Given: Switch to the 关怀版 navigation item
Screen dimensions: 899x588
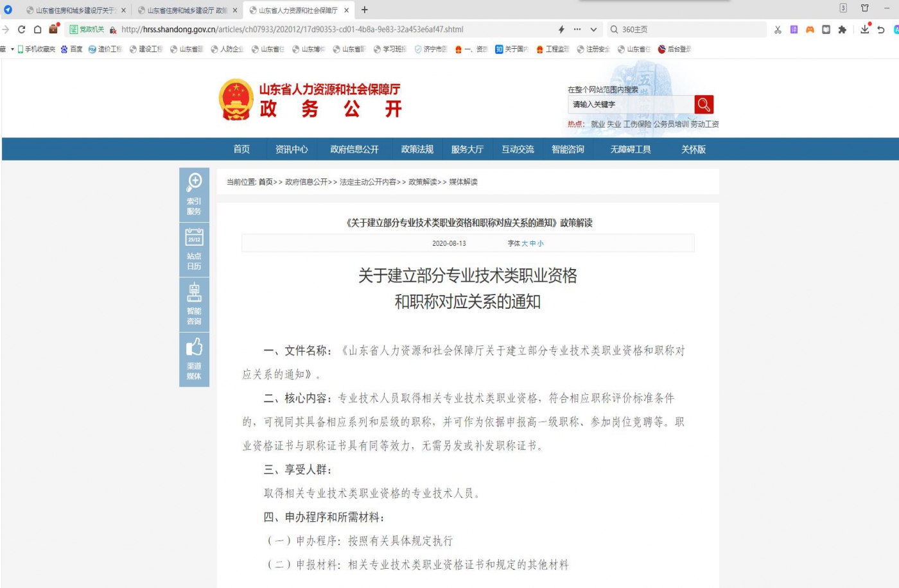Looking at the screenshot, I should point(694,149).
